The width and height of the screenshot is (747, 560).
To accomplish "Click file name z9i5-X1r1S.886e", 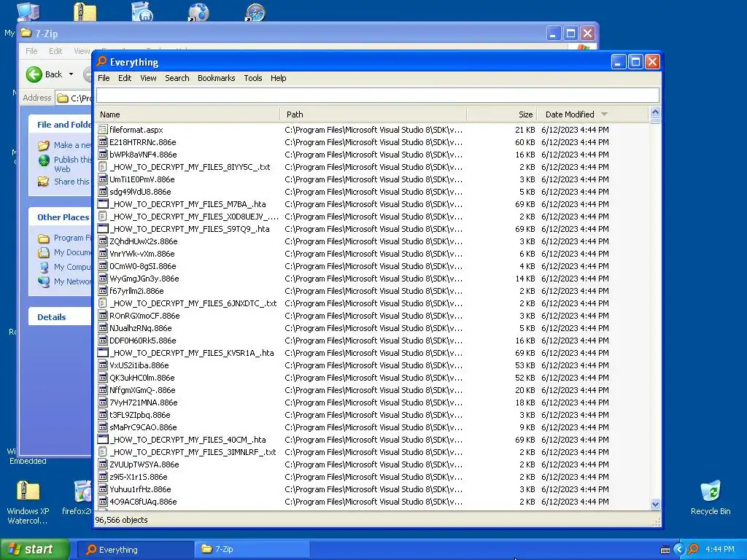I will click(138, 477).
